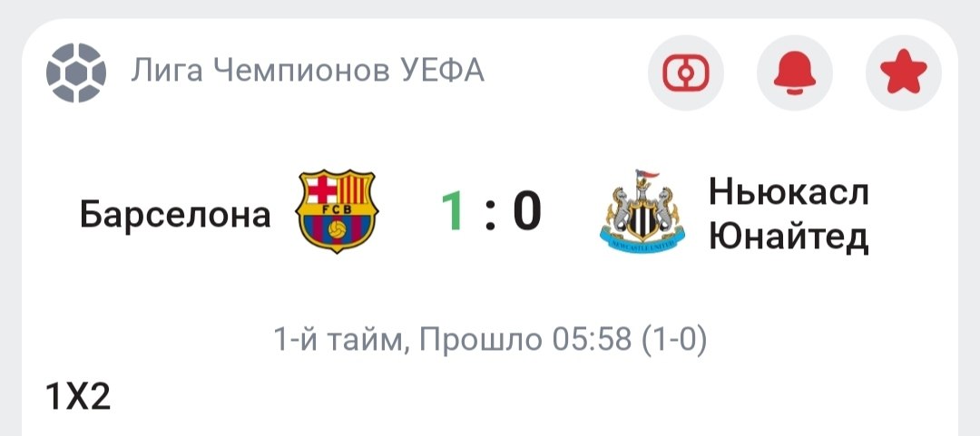Open the 1X2 betting market label
Viewport: 980px width, 436px height.
pyautogui.click(x=78, y=397)
